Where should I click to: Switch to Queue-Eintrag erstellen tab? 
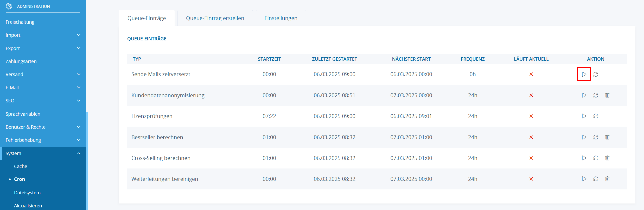pos(215,18)
